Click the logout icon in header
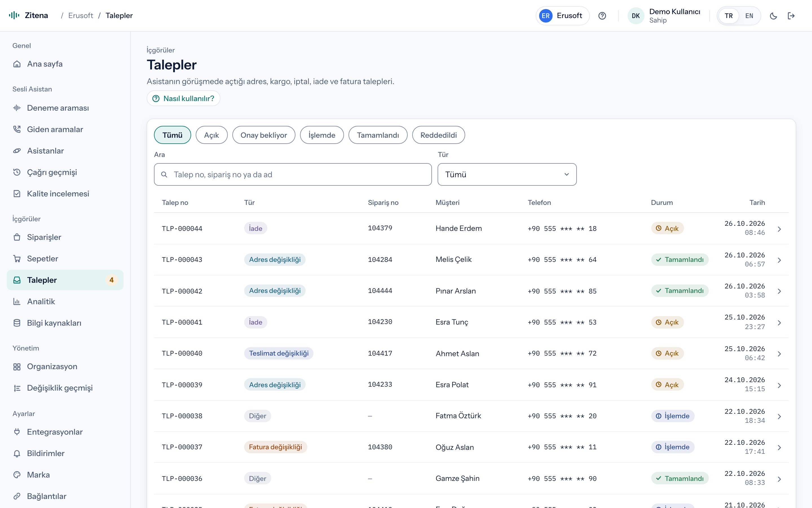 pos(791,16)
